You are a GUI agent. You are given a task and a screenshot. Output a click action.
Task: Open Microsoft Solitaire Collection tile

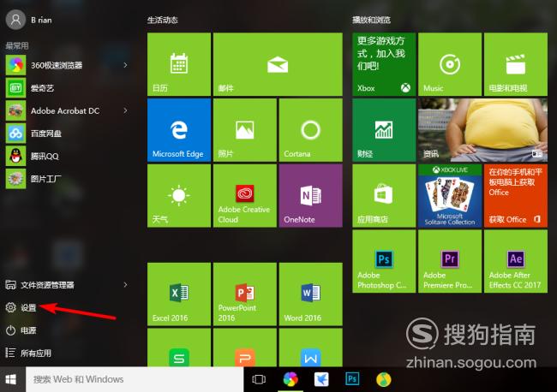tap(450, 195)
